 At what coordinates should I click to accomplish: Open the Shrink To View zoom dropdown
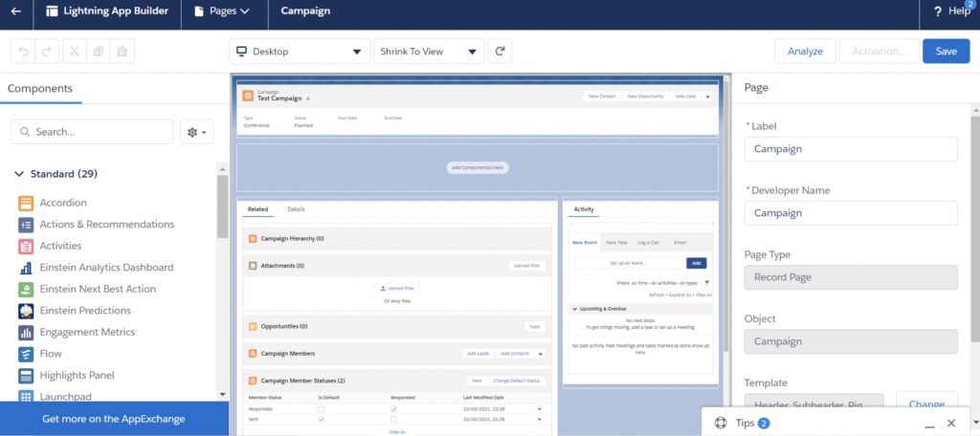(429, 52)
